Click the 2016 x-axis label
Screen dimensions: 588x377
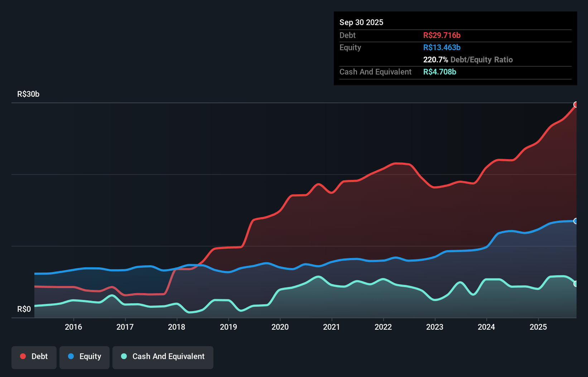[73, 327]
